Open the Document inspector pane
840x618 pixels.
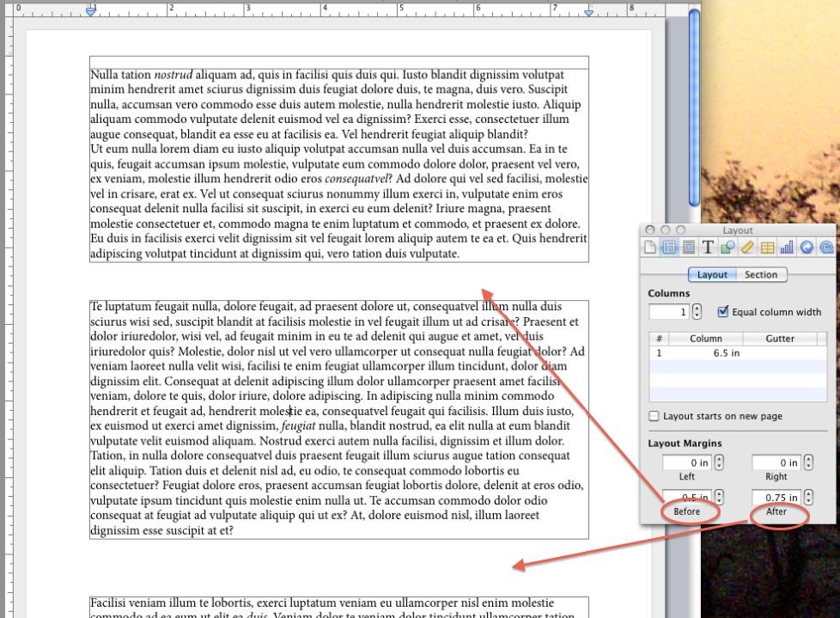click(650, 247)
